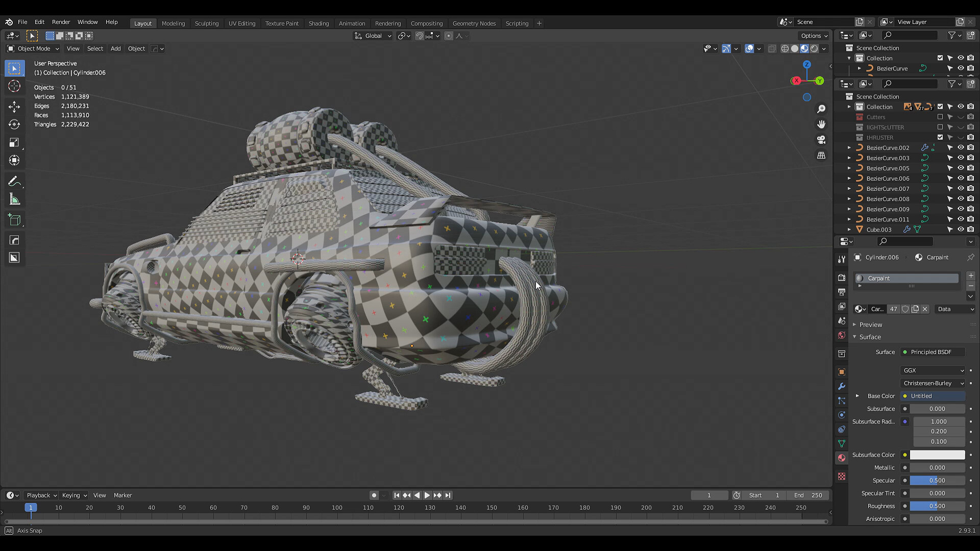
Task: Open the Render menu
Action: click(x=61, y=22)
